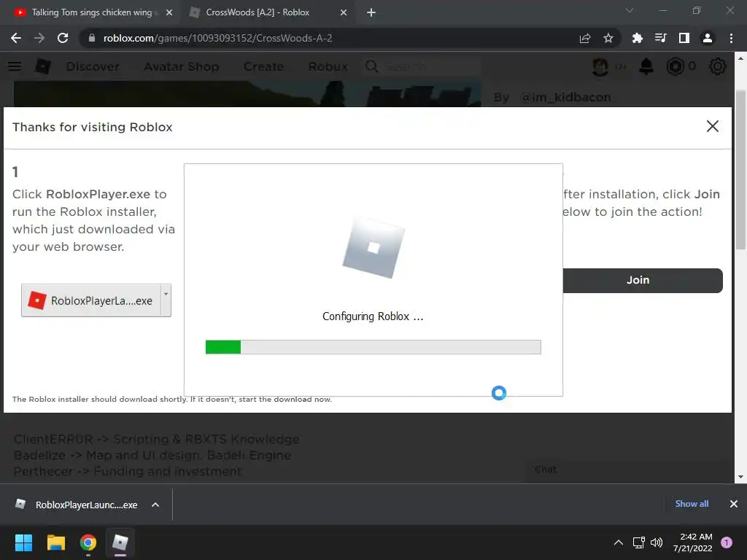Click the Roblox search field
This screenshot has height=560, width=747.
pyautogui.click(x=422, y=66)
